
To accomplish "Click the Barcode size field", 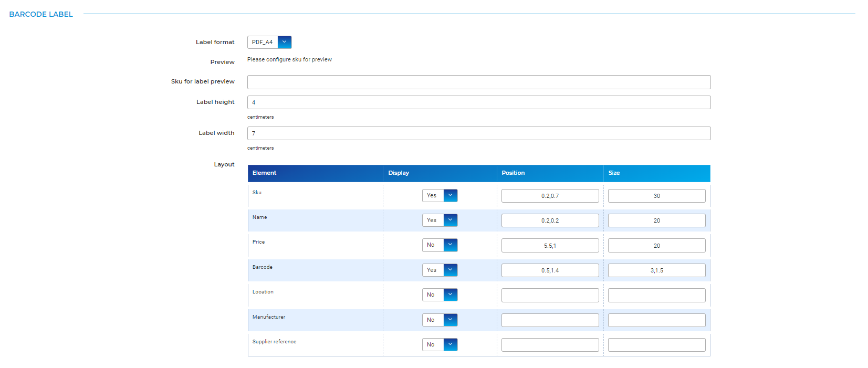I will point(656,270).
